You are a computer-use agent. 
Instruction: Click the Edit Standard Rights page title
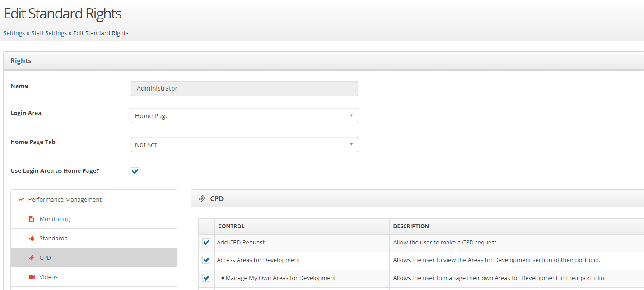tap(62, 14)
